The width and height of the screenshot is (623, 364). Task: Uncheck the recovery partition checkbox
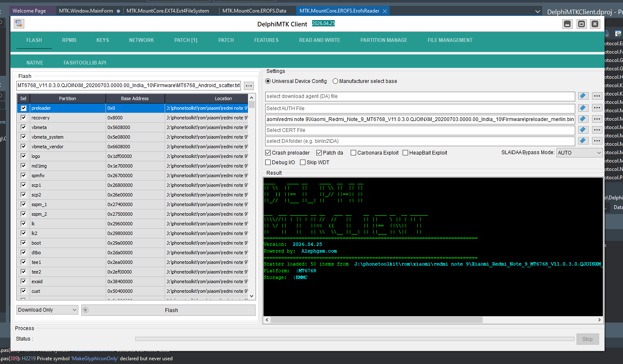click(23, 118)
